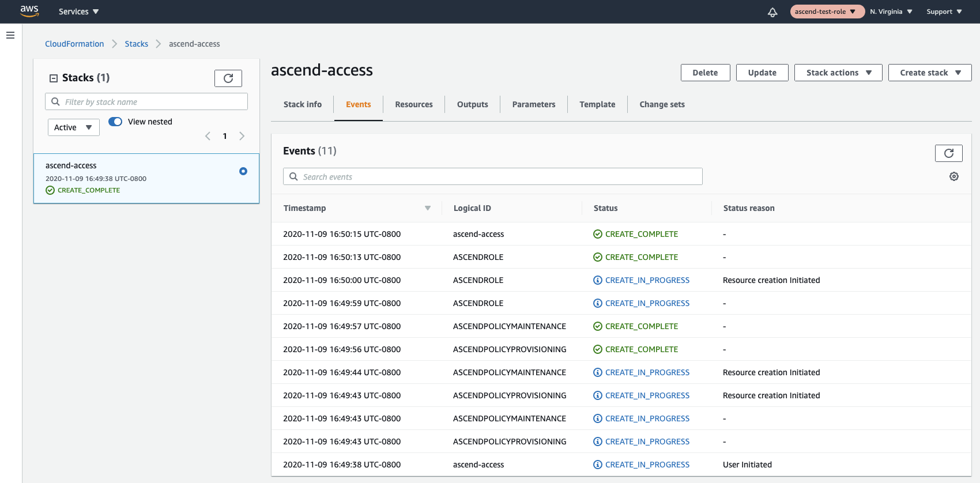Image resolution: width=980 pixels, height=483 pixels.
Task: Open the hamburger navigation menu
Action: tap(10, 35)
